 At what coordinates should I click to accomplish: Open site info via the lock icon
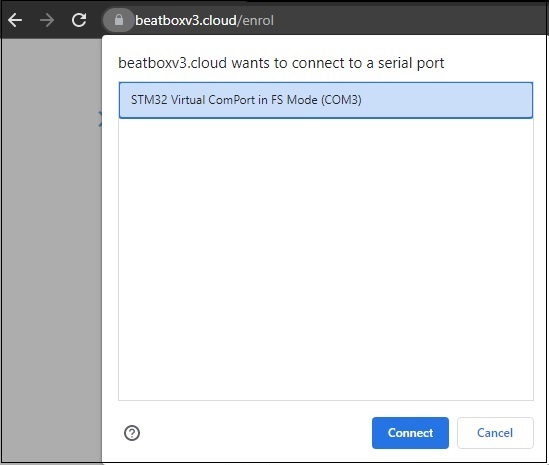tap(119, 20)
